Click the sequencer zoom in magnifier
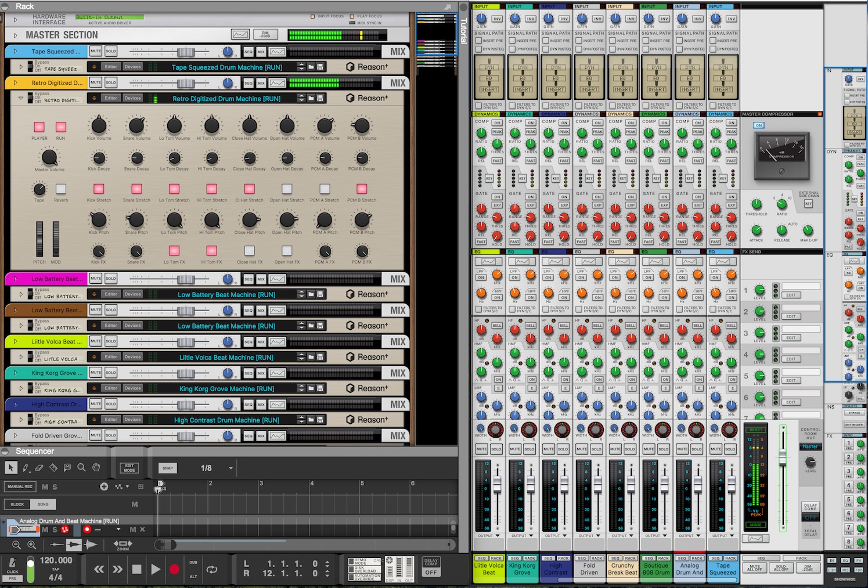 (31, 544)
